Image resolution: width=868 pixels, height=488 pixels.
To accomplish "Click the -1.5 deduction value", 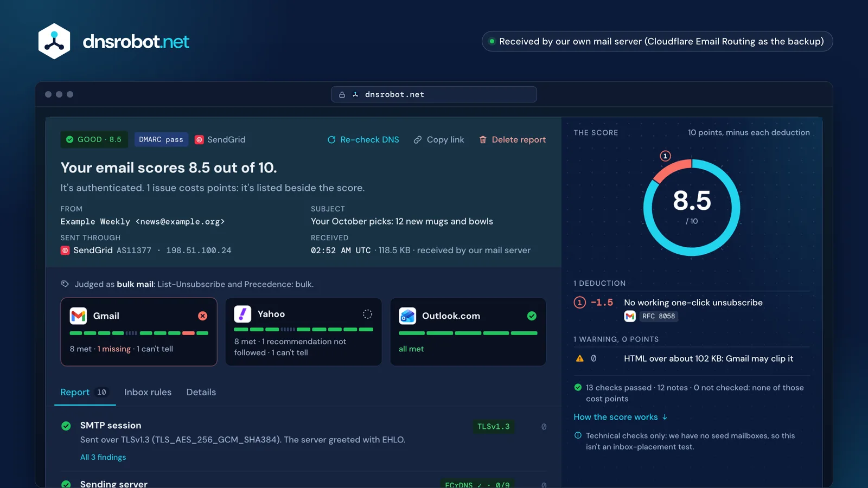I will click(x=602, y=303).
